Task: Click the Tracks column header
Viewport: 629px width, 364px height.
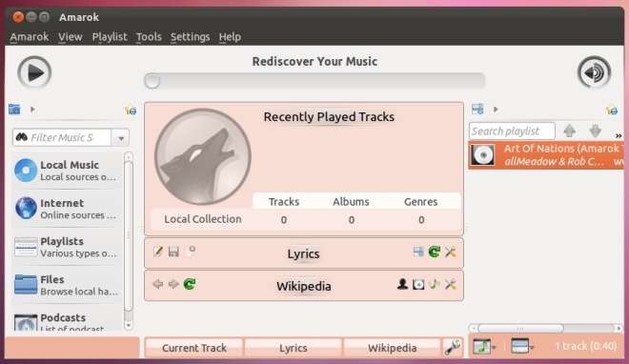Action: coord(284,202)
